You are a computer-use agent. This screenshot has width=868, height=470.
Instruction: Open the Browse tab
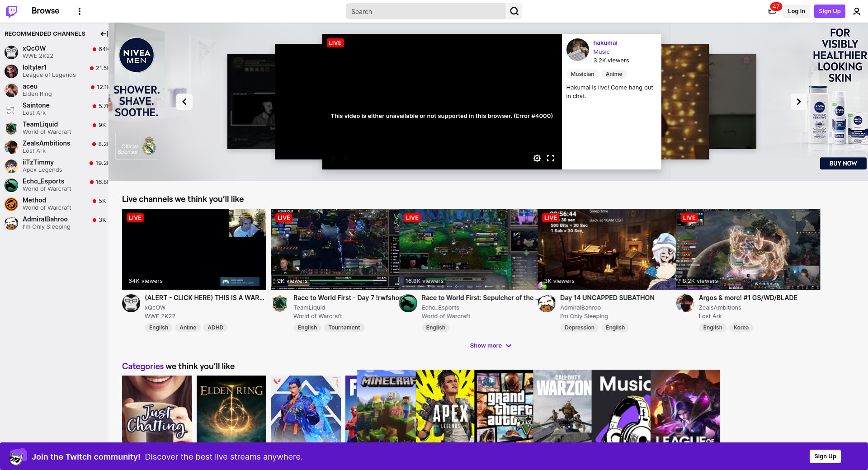tap(45, 11)
